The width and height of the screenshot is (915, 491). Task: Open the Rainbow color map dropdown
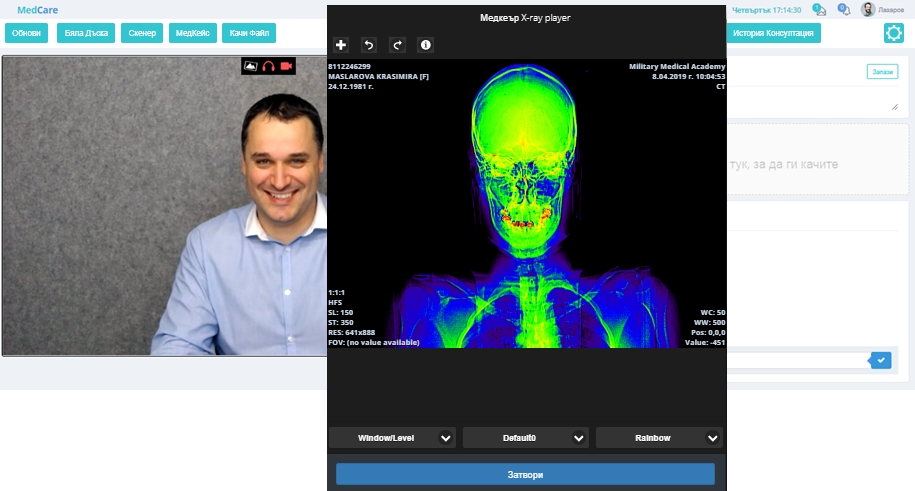coord(658,438)
